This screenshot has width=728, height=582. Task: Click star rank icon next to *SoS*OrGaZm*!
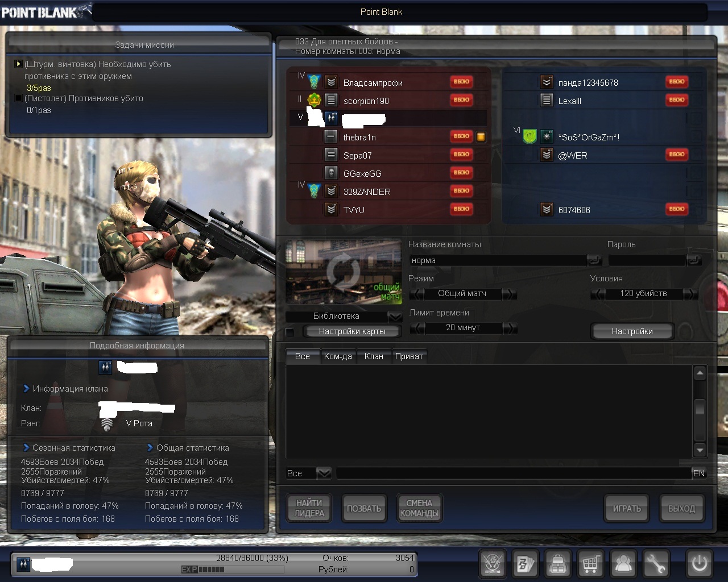(x=547, y=137)
